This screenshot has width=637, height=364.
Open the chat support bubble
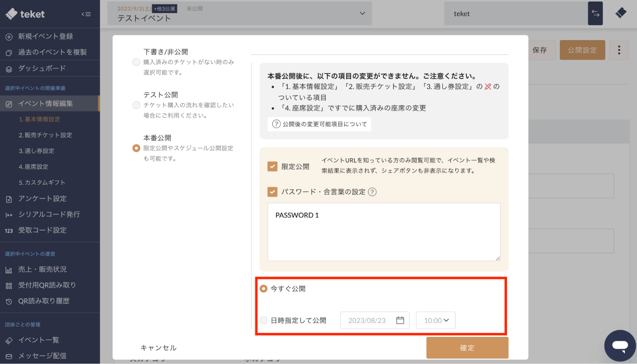[619, 346]
